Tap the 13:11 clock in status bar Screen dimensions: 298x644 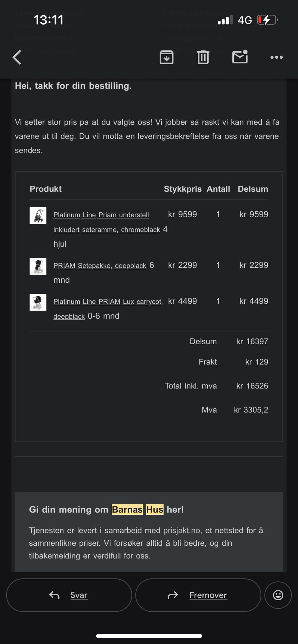(x=48, y=20)
